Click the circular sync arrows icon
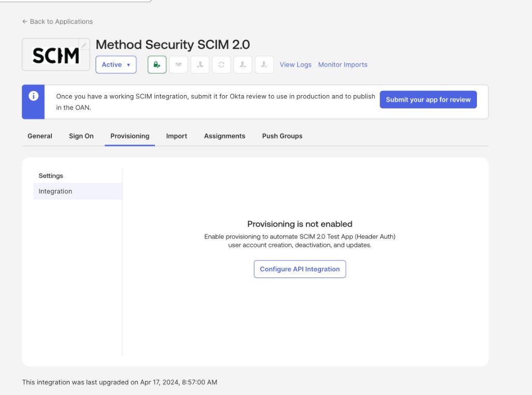The width and height of the screenshot is (532, 395). coord(221,64)
